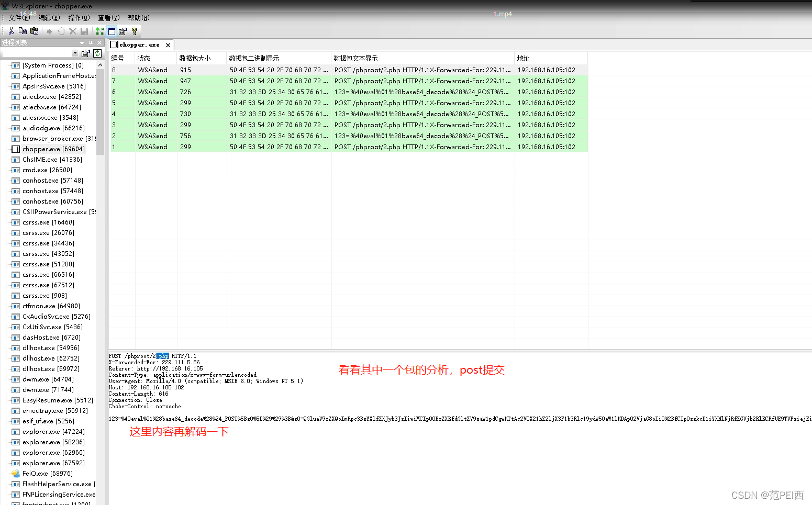
Task: Click the Copy toolbar icon
Action: click(23, 31)
